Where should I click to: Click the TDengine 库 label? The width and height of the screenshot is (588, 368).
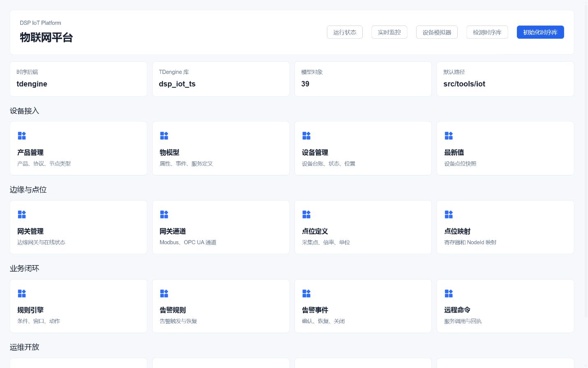coord(174,72)
